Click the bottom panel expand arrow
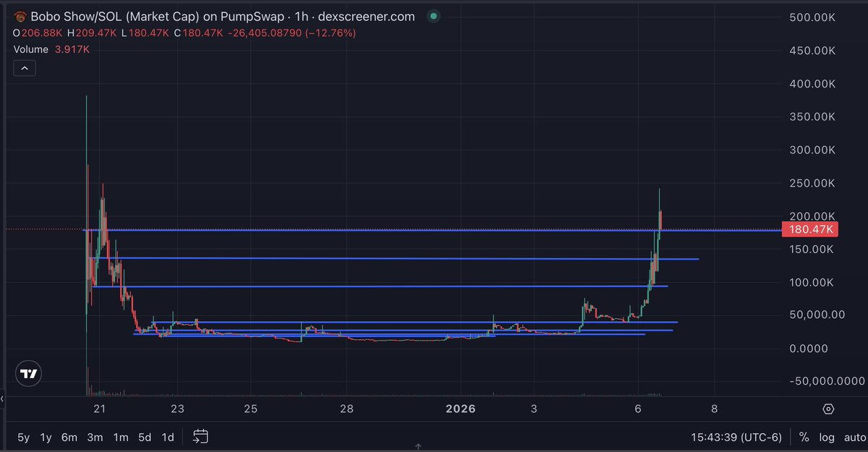868x452 pixels. 418,448
